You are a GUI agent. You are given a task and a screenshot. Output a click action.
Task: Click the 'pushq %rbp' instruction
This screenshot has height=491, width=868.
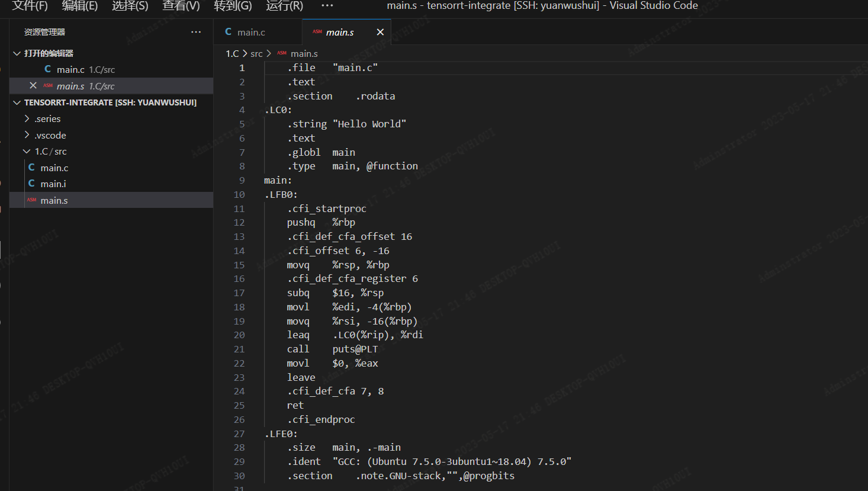[321, 222]
